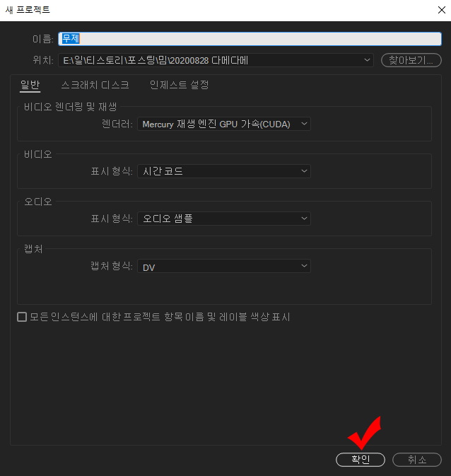The image size is (451, 476).
Task: Close the 새 프로젝트 dialog window
Action: click(442, 10)
